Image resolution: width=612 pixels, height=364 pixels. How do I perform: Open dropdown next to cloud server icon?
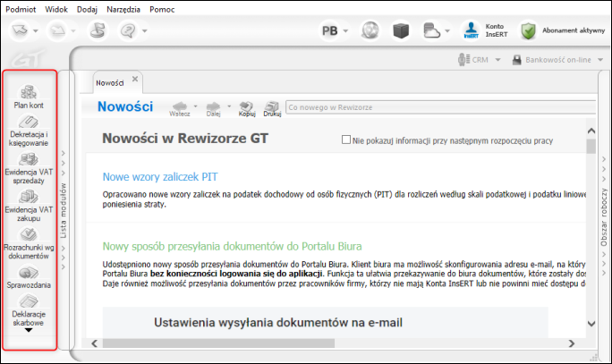pyautogui.click(x=447, y=30)
